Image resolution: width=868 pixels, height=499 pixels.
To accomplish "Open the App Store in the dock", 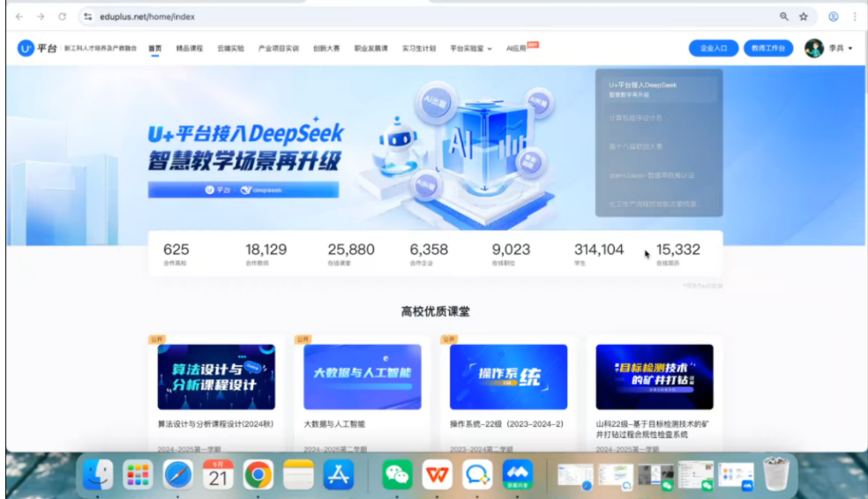I will click(x=338, y=474).
